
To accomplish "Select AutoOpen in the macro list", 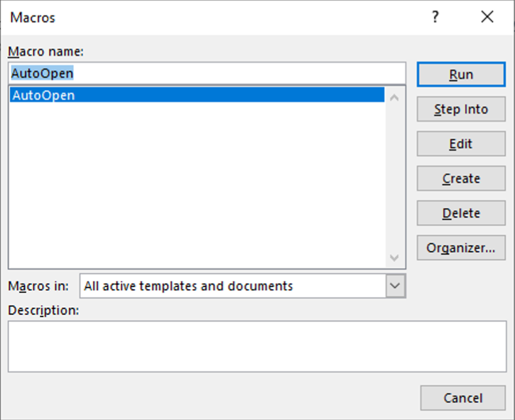I will coord(197,95).
